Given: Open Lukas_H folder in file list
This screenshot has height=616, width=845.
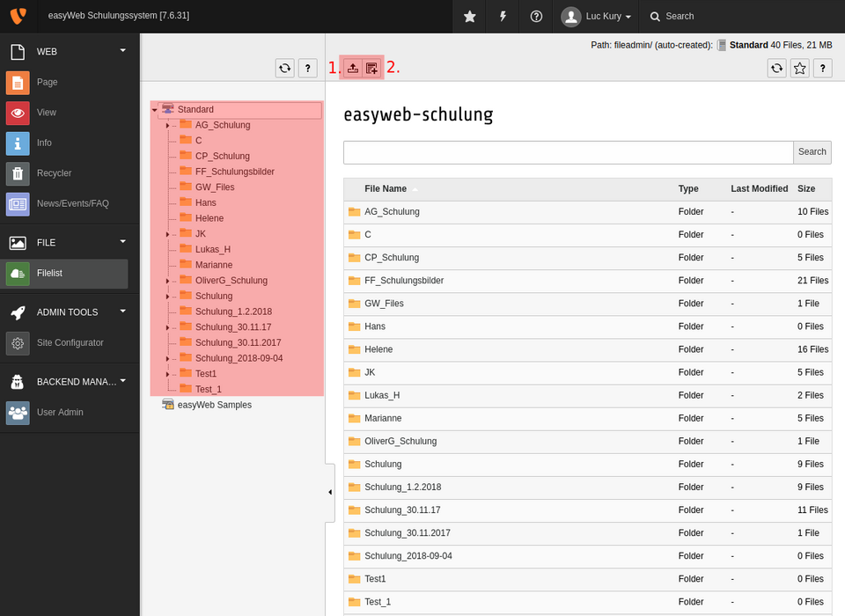Looking at the screenshot, I should click(x=382, y=395).
